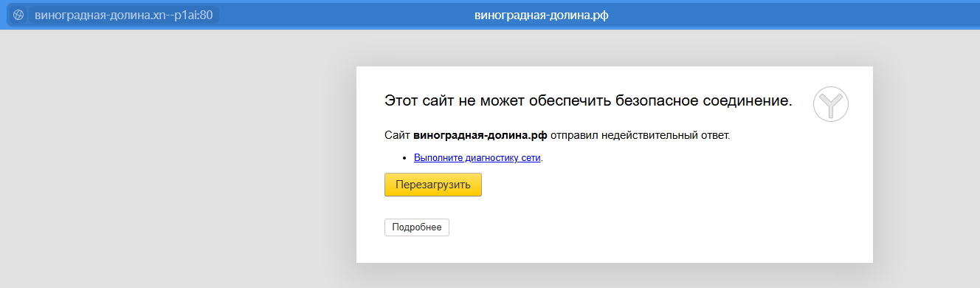Click the word 'Сайт' in the error description

(398, 136)
